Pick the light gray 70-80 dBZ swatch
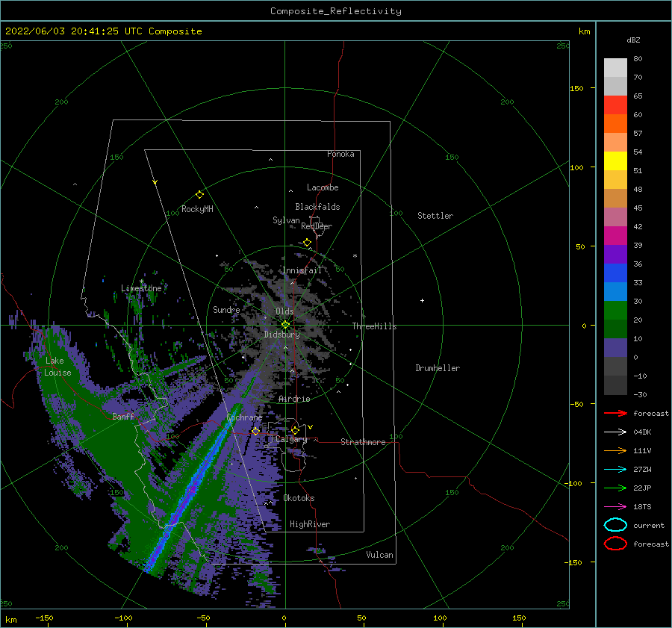This screenshot has height=628, width=672. (x=615, y=68)
